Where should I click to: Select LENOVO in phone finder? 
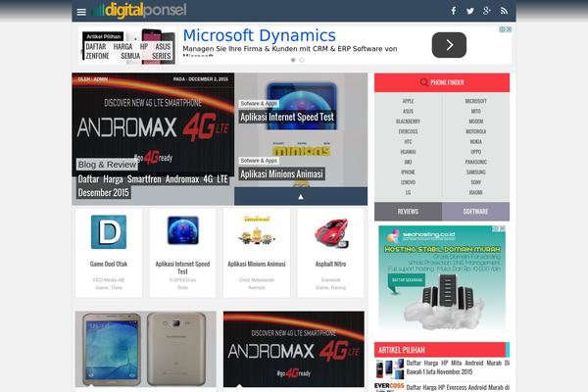click(x=408, y=182)
